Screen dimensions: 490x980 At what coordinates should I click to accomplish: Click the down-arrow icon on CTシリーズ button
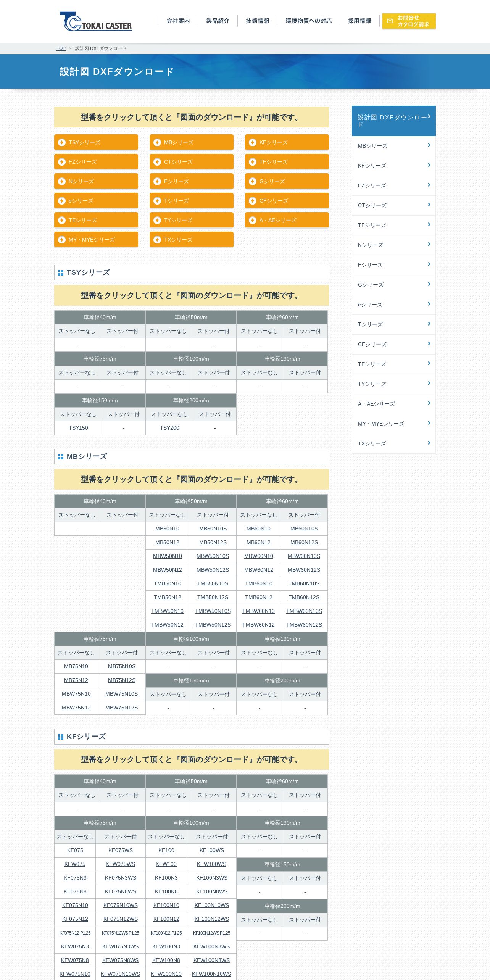pos(157,162)
